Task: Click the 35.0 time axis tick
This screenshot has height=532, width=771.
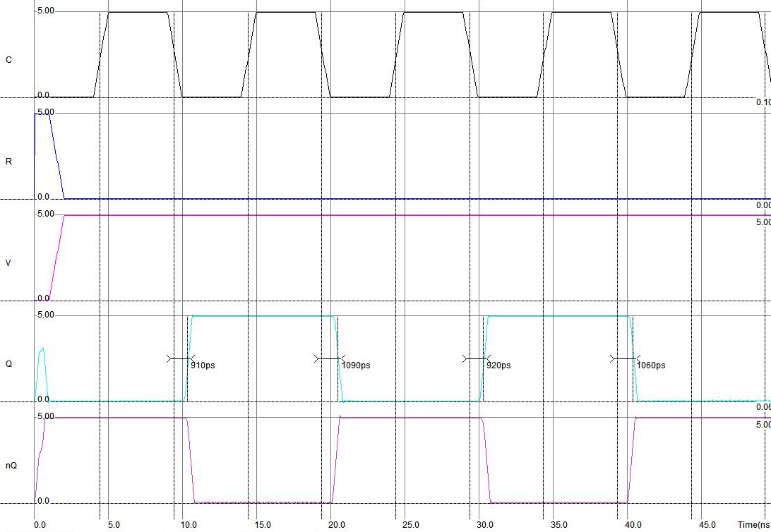Action: [559, 525]
